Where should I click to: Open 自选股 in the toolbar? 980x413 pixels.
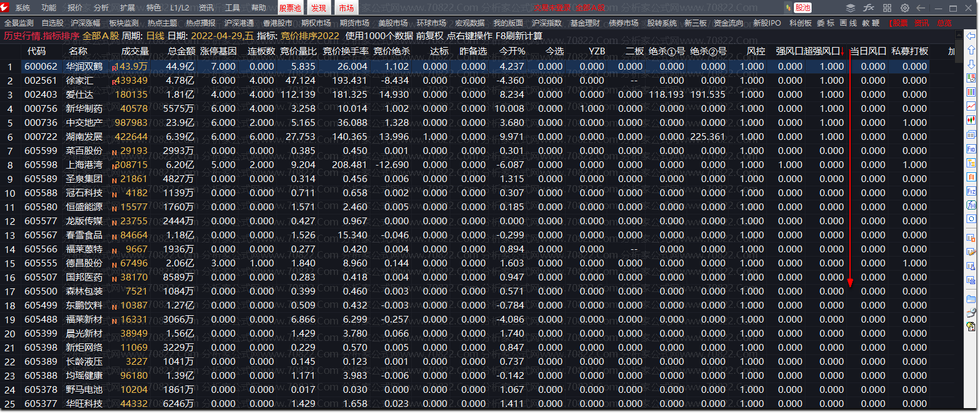[52, 23]
